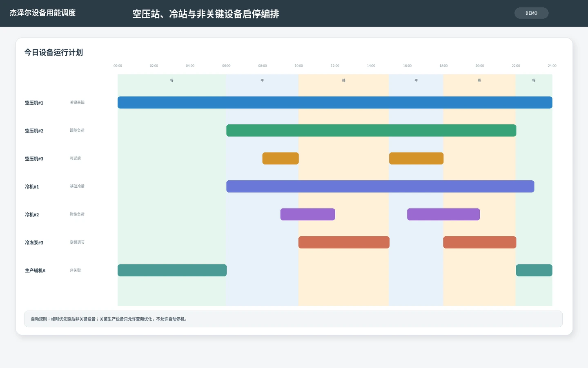Click the 10:00 time axis label
Image resolution: width=588 pixels, height=368 pixels.
(299, 66)
